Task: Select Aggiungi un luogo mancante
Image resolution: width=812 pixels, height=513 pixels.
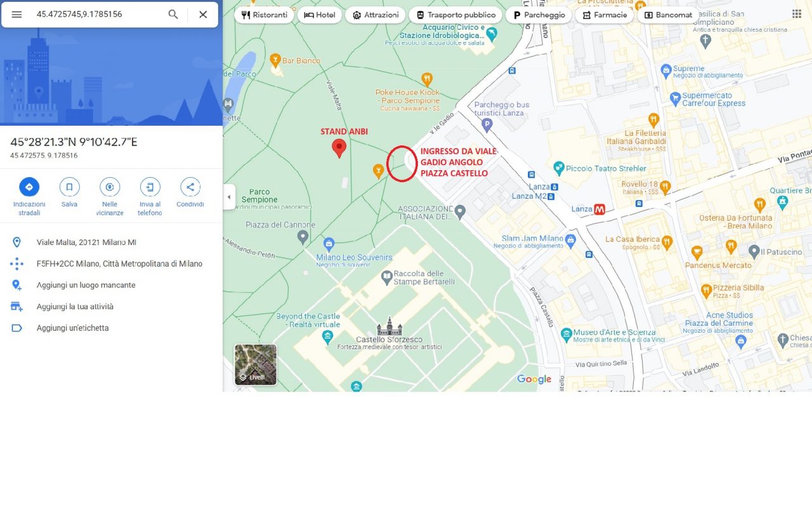Action: pyautogui.click(x=111, y=285)
